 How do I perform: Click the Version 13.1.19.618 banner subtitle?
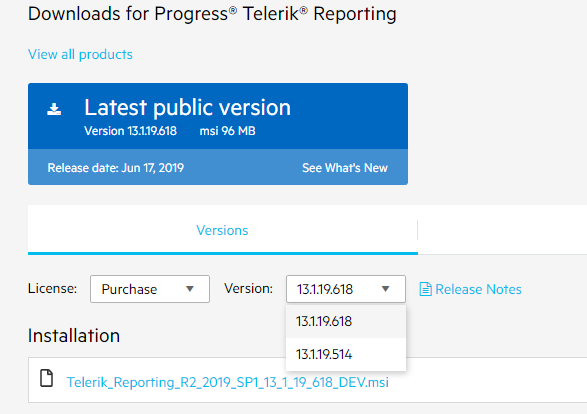(x=130, y=131)
